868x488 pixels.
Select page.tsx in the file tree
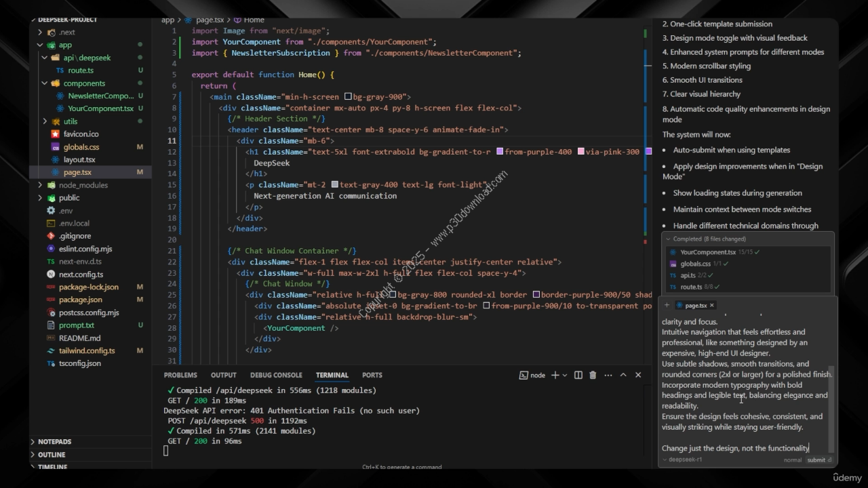77,172
